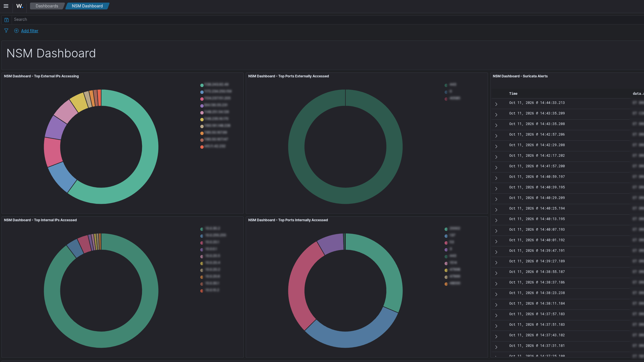Click the Top Internal IPs Accessed title
Viewport: 644px width, 362px height.
(40, 220)
